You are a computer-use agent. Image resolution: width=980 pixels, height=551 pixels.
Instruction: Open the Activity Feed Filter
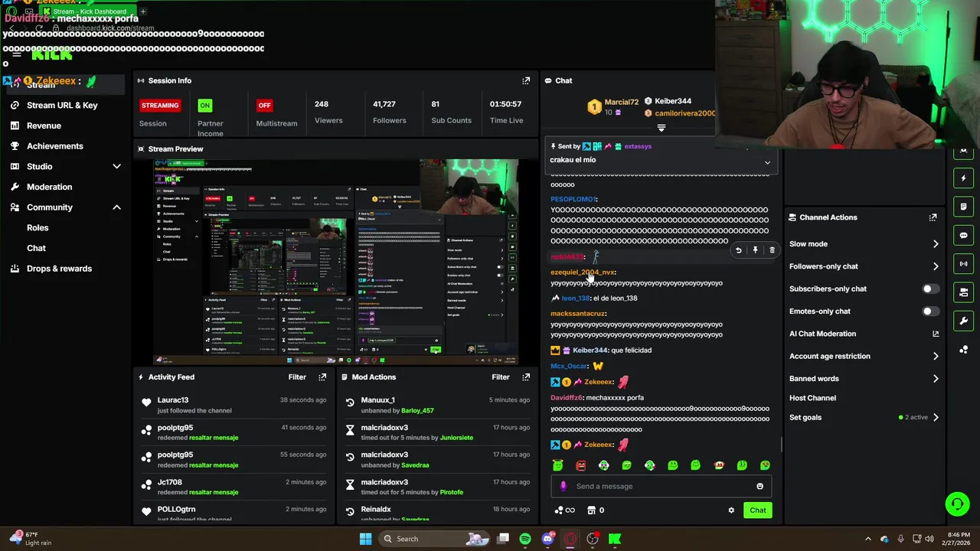coord(297,377)
